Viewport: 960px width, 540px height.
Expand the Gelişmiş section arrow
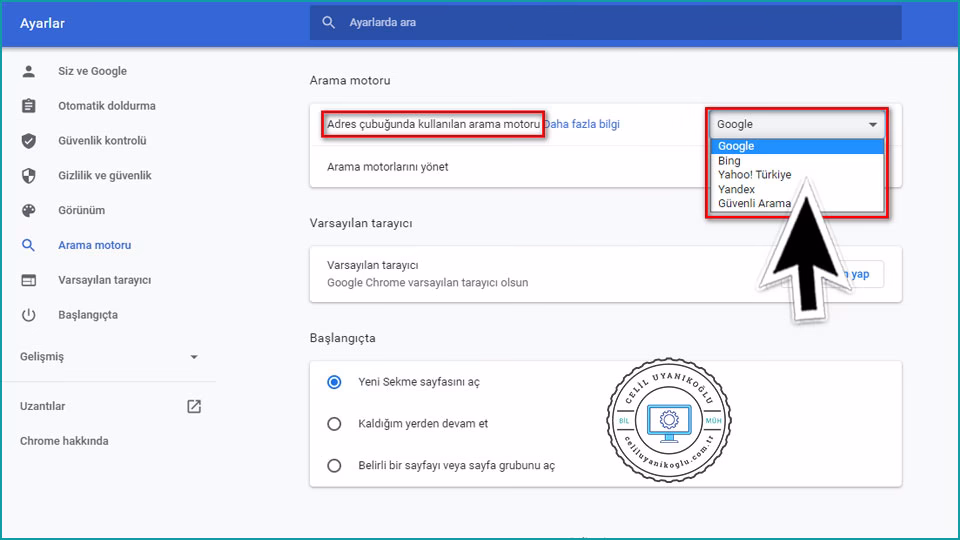(194, 357)
